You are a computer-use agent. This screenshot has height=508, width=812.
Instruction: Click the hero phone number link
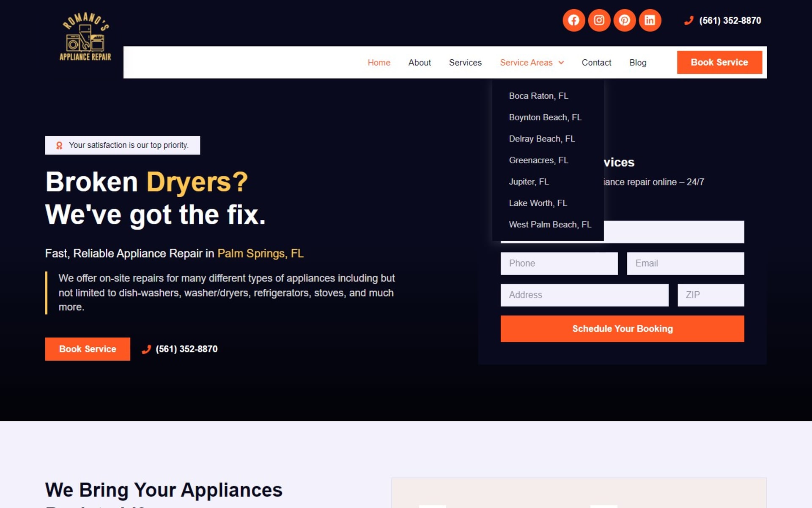pyautogui.click(x=187, y=349)
